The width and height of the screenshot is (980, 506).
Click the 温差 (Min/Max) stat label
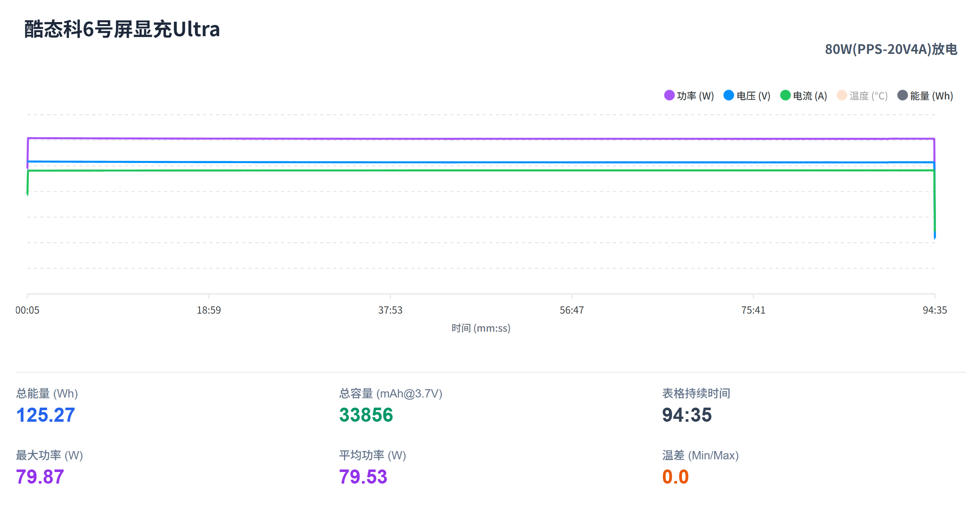click(x=700, y=455)
